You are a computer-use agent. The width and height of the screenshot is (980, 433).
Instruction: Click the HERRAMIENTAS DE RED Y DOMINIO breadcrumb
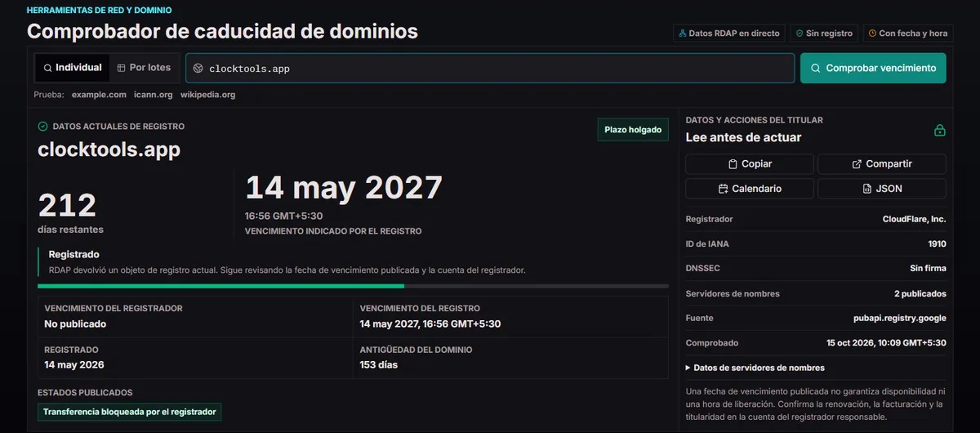coord(100,11)
